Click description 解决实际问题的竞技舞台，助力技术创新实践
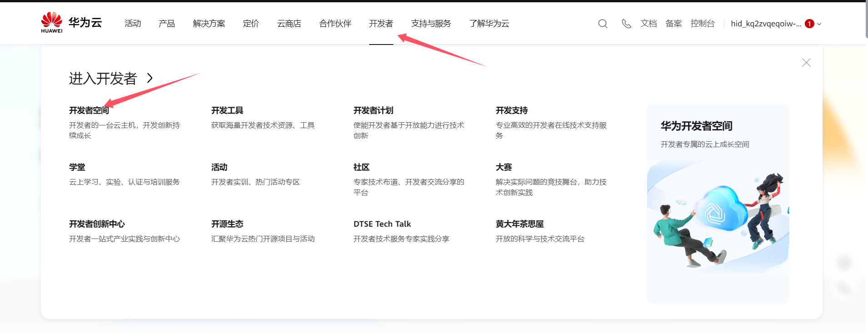This screenshot has width=868, height=333. (x=551, y=187)
